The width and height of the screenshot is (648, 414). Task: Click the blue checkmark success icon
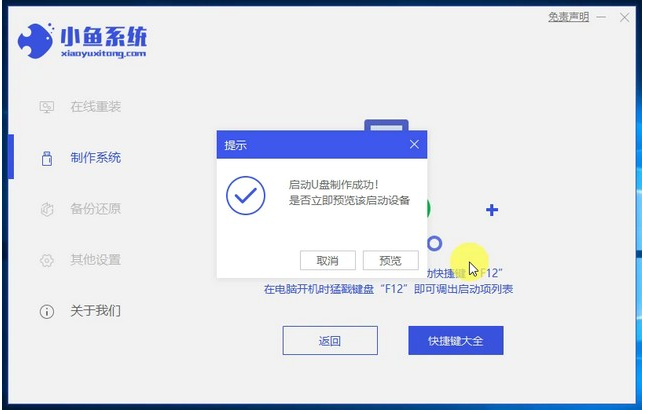[x=246, y=196]
